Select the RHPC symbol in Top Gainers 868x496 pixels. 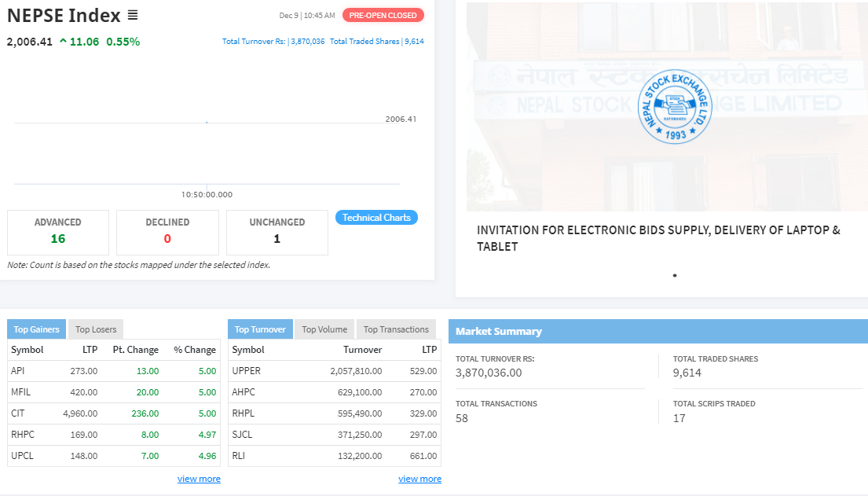coord(23,435)
